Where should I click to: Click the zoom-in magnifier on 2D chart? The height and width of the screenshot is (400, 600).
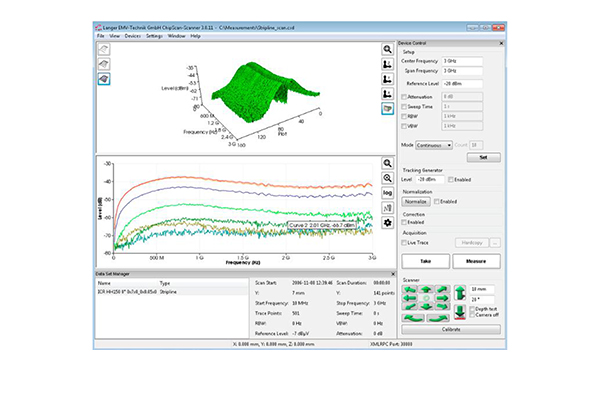point(387,178)
